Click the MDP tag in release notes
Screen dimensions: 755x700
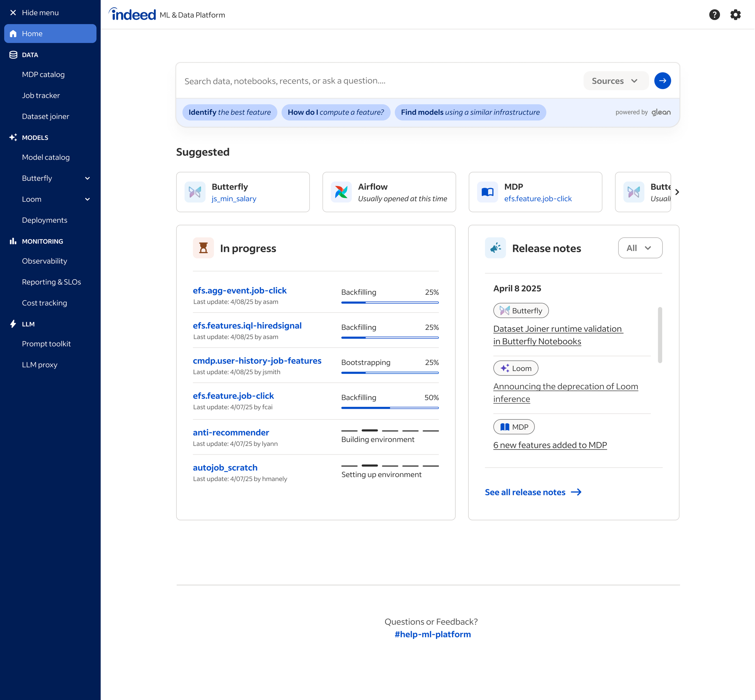coord(514,427)
